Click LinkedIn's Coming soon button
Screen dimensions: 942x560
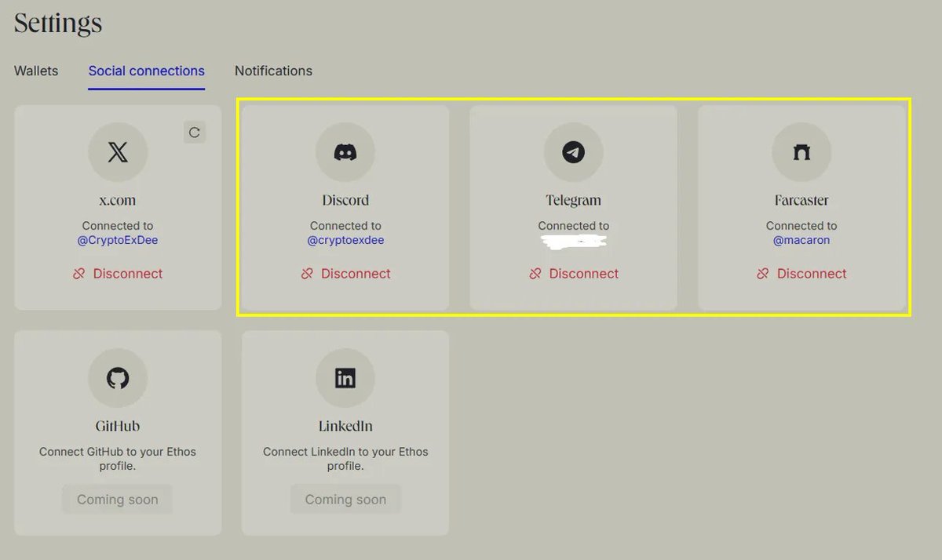pyautogui.click(x=345, y=500)
